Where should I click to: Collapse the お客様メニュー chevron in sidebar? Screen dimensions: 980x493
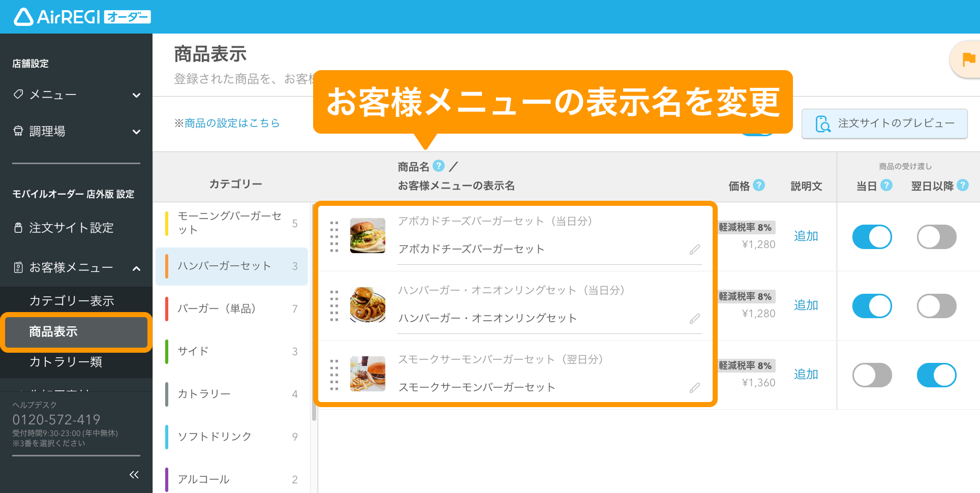[136, 268]
